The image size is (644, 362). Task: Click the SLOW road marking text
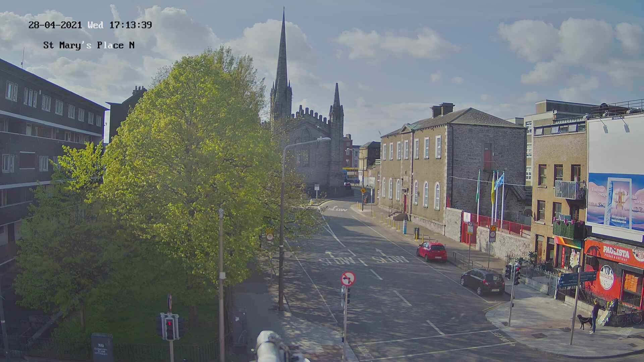389,259
